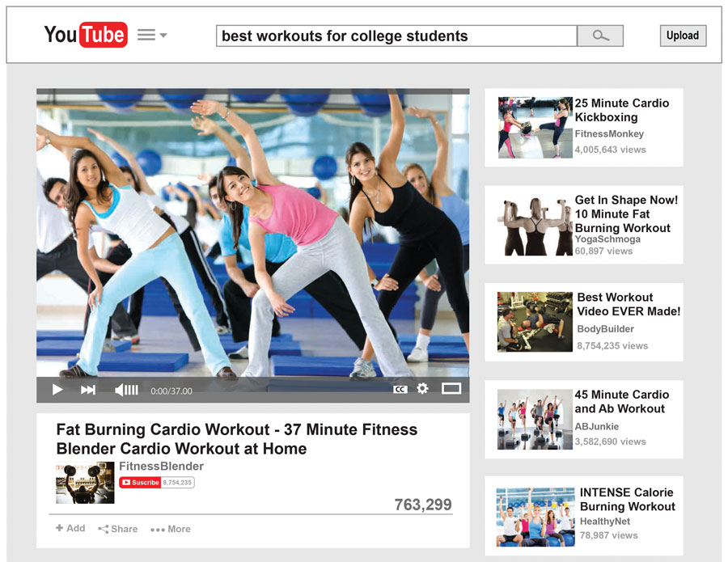Expand the More options under the video

coord(170,529)
